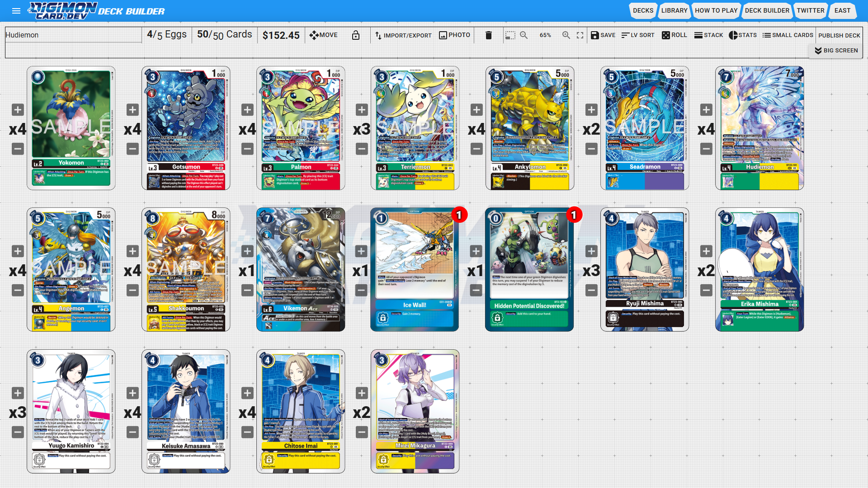Edit the Hudiemon deck name field
The height and width of the screenshot is (488, 868).
(x=73, y=35)
